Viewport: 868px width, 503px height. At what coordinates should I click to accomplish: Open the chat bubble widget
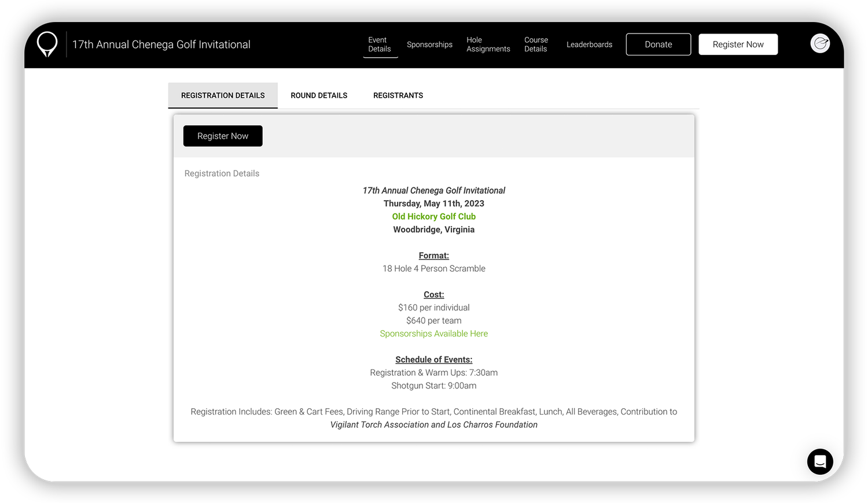point(819,461)
